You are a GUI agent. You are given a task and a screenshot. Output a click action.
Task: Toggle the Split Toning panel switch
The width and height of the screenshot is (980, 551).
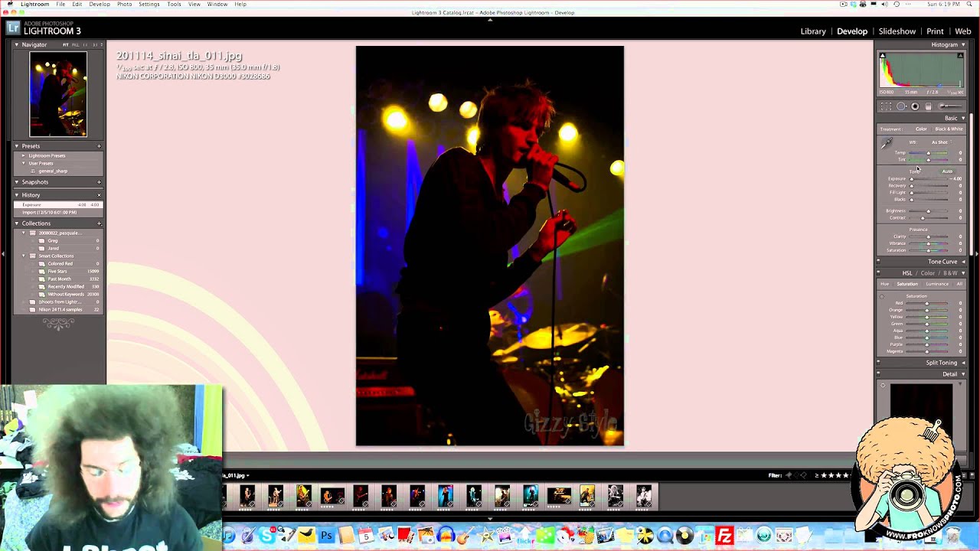pyautogui.click(x=878, y=363)
